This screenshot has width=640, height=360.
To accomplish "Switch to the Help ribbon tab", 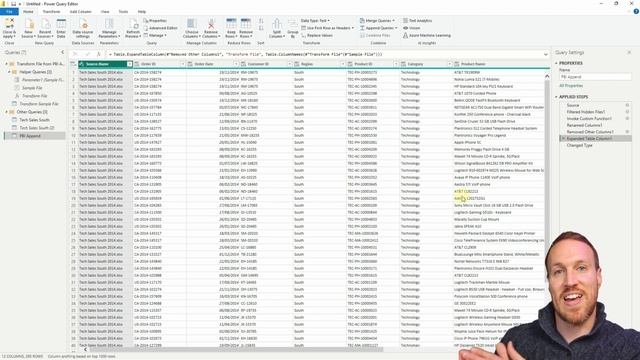I will [x=142, y=11].
